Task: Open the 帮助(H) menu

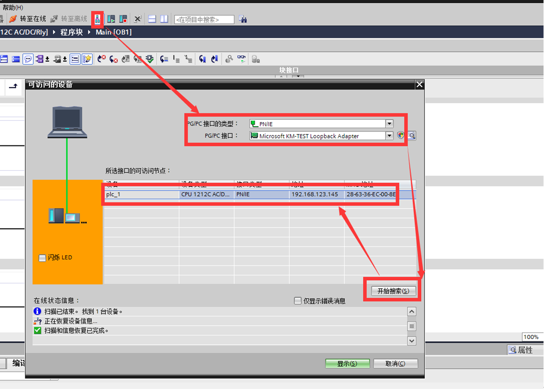Action: tap(13, 7)
